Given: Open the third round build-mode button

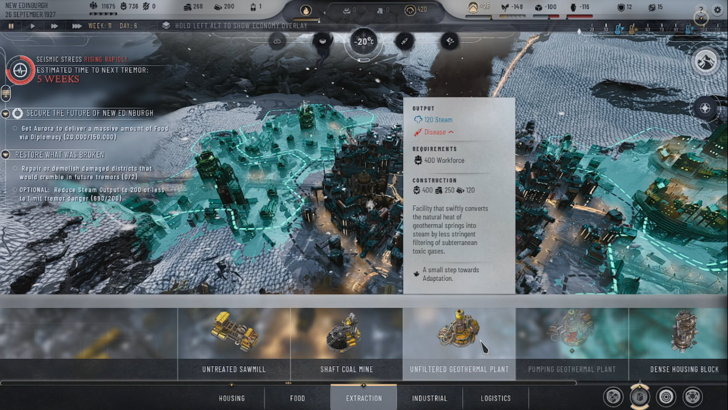Looking at the screenshot, I should coord(666,397).
